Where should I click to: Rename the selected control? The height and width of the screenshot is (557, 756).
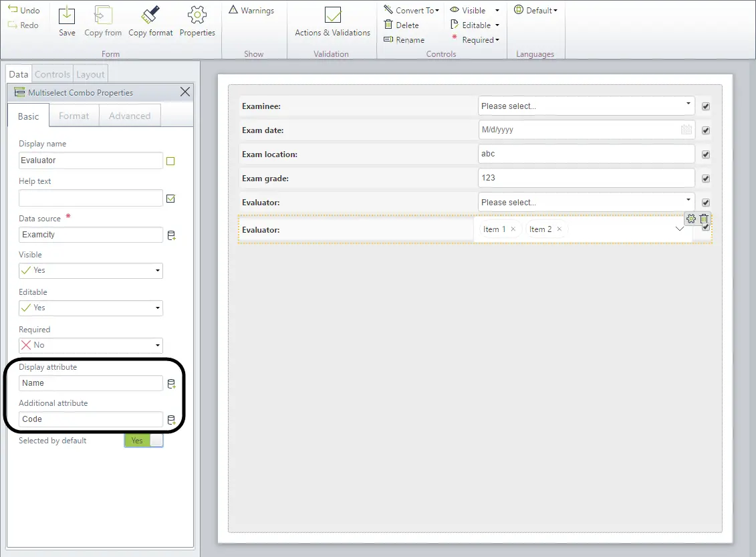point(404,40)
